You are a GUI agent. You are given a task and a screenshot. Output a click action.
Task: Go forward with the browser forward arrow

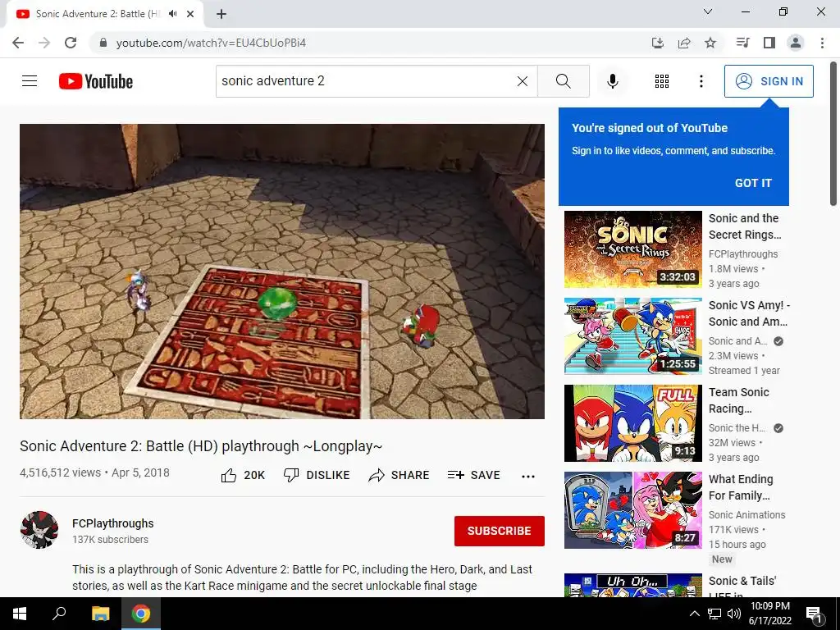pyautogui.click(x=44, y=43)
